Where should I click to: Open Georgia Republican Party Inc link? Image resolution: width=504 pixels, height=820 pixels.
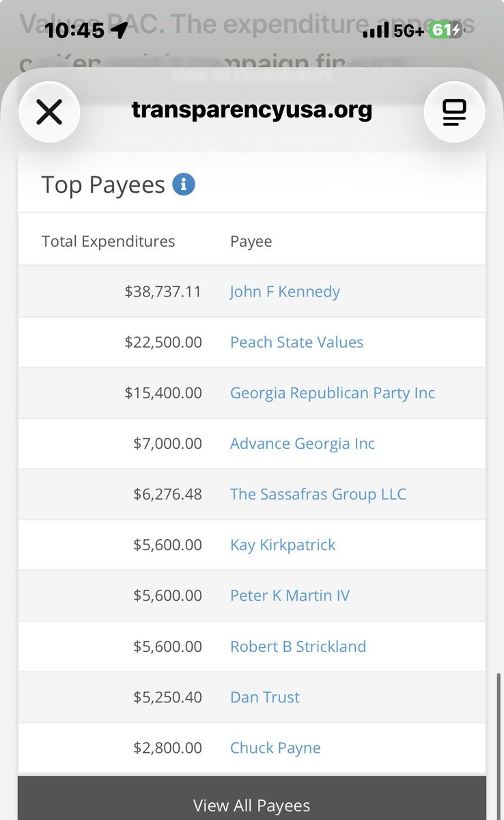tap(333, 393)
